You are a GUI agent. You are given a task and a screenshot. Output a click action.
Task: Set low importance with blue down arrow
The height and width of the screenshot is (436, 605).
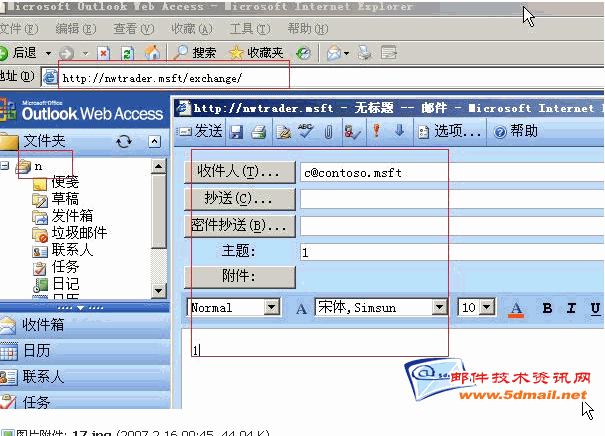point(399,131)
